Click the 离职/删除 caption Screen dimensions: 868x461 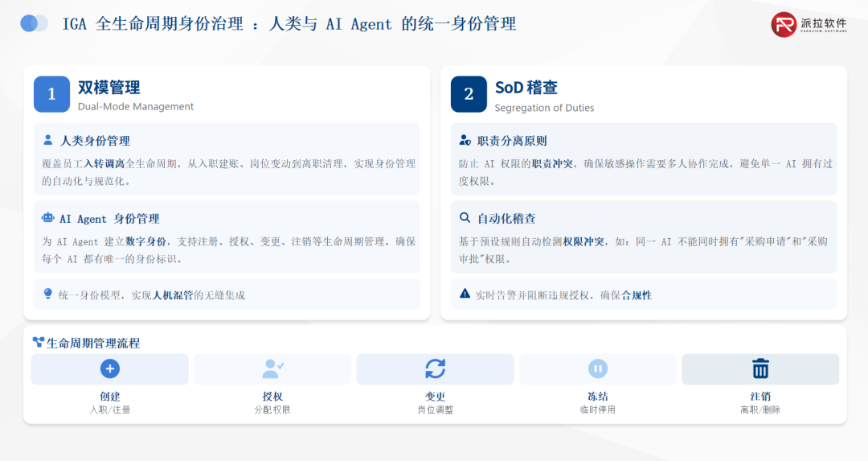[x=760, y=410]
